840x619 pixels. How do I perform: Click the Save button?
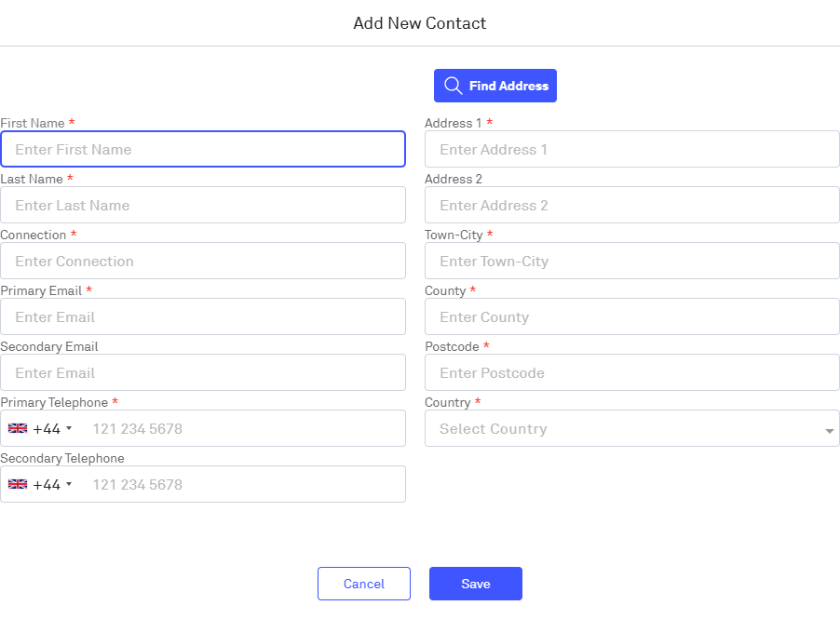click(x=475, y=584)
